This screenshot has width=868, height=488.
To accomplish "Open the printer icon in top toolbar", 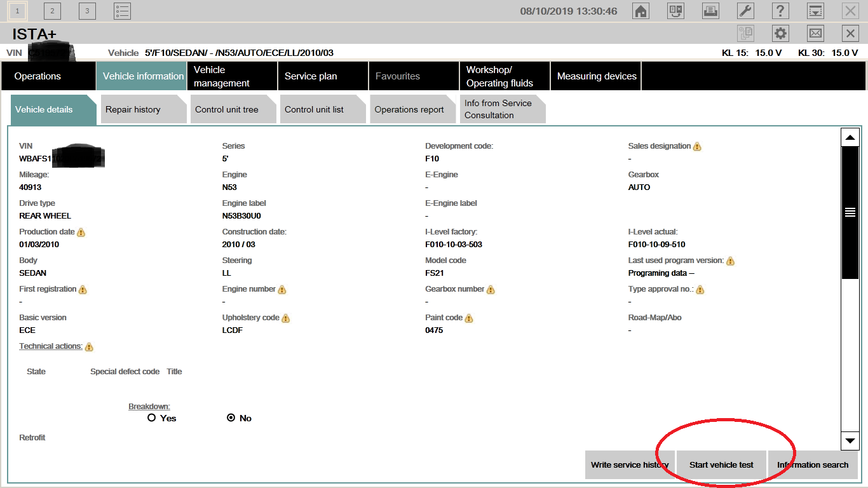I will pyautogui.click(x=710, y=11).
